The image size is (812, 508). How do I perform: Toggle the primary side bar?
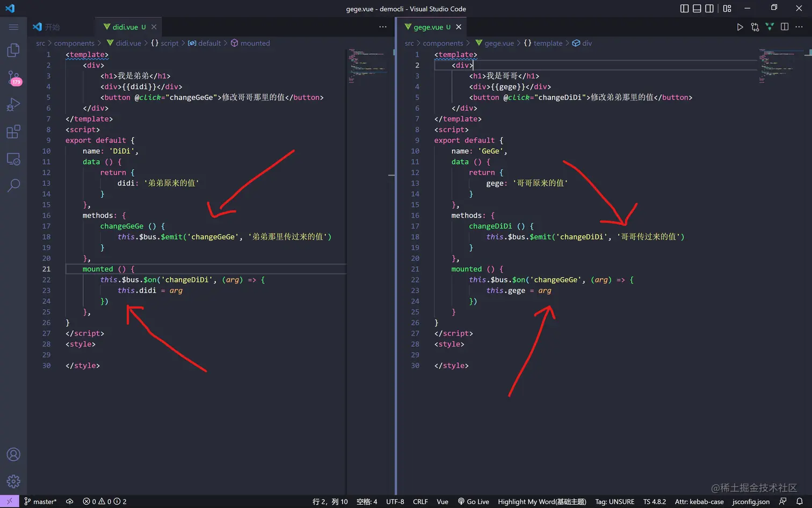(x=684, y=8)
